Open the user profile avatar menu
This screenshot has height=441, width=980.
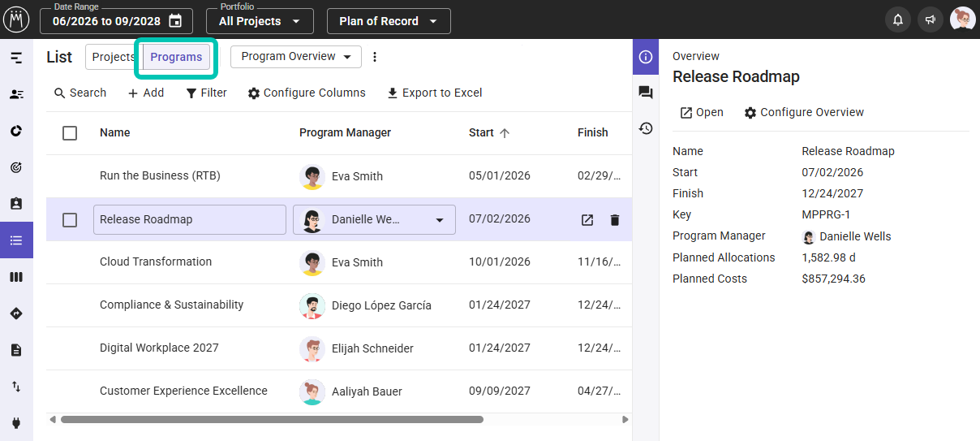click(963, 19)
